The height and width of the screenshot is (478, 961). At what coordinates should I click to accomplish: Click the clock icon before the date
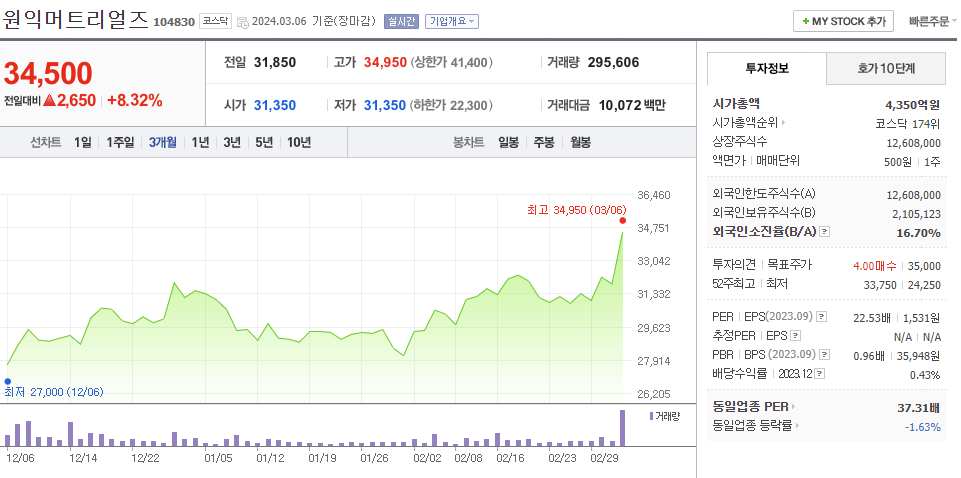tap(243, 23)
